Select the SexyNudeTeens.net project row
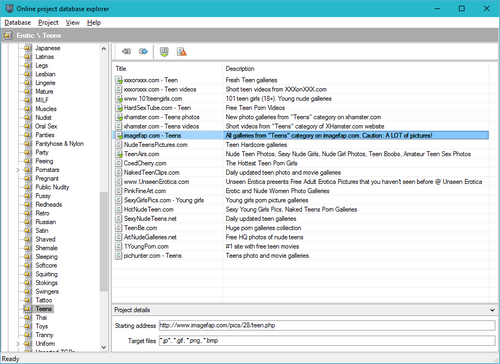Image resolution: width=500 pixels, height=364 pixels. (x=150, y=219)
